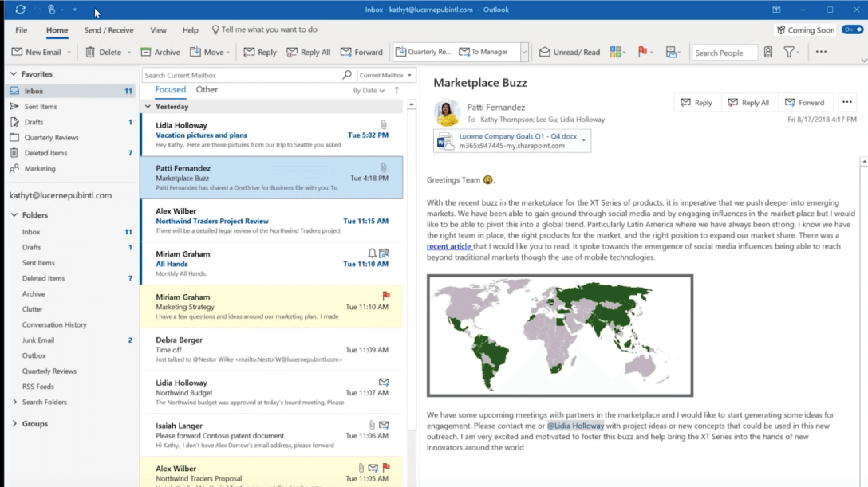Click the Follow Up flag in ribbon
Screen dimensions: 868x487
[642, 53]
